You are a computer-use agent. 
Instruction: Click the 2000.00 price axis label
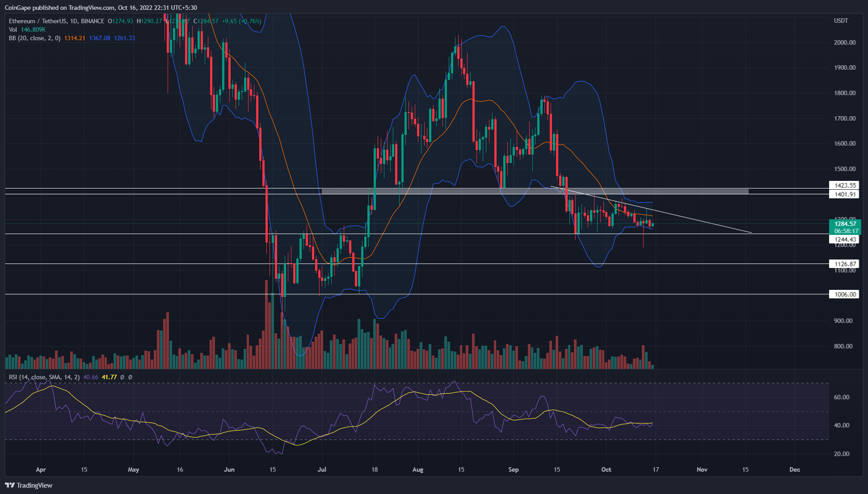pyautogui.click(x=845, y=42)
